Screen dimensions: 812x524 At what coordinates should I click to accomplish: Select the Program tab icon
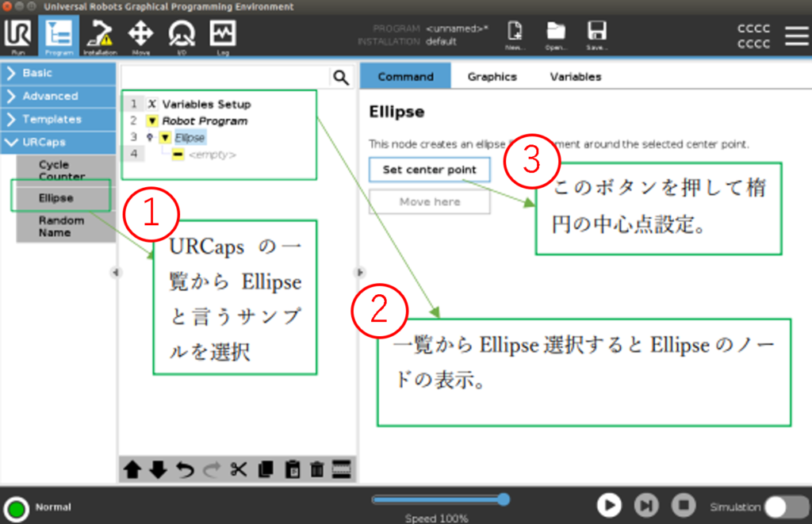(59, 35)
